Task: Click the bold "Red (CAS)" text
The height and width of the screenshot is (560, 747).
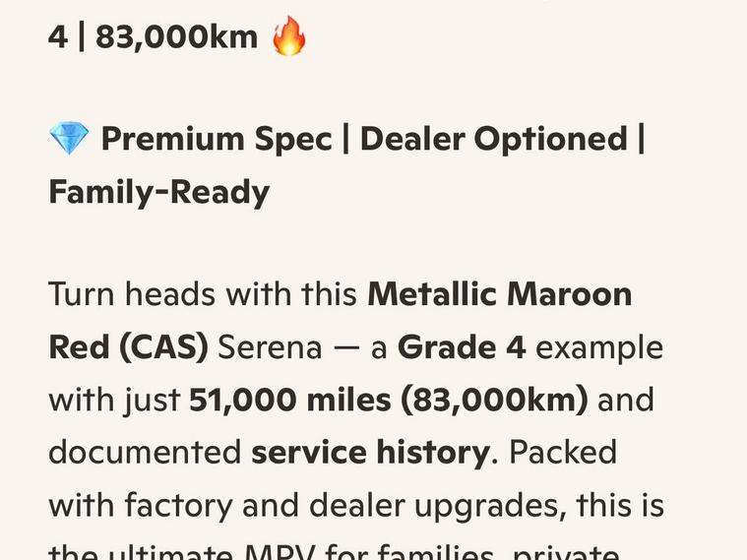Action: 128,347
